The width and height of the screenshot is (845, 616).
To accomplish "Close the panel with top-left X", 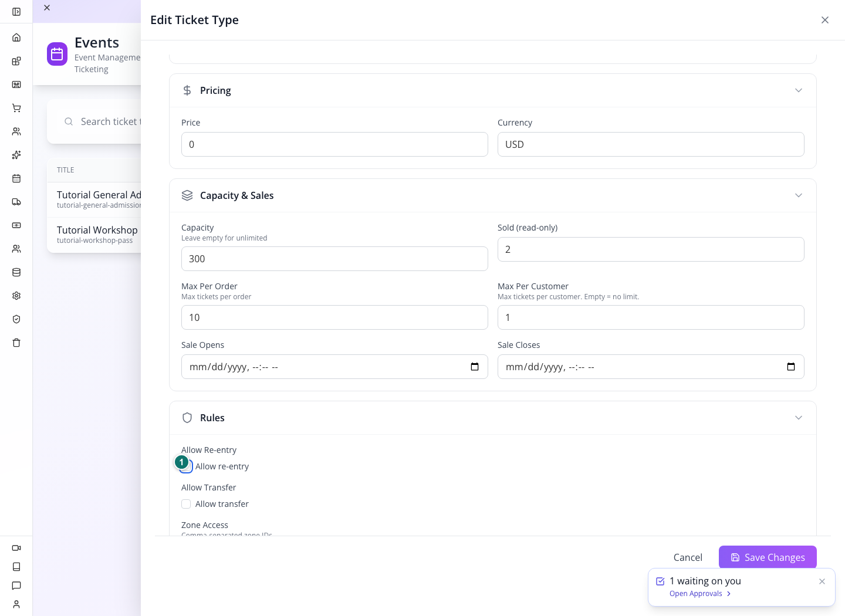I will (47, 8).
